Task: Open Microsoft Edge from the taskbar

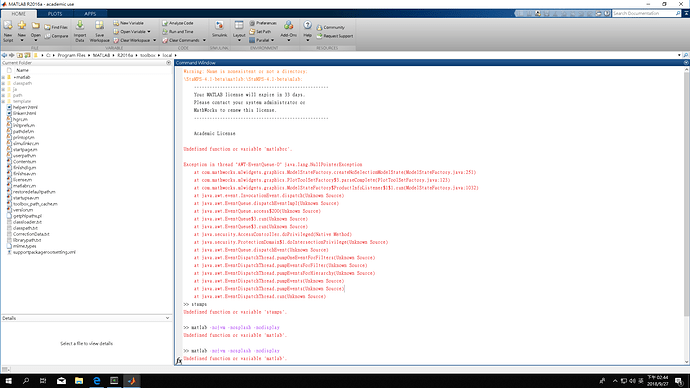Action: click(x=96, y=381)
